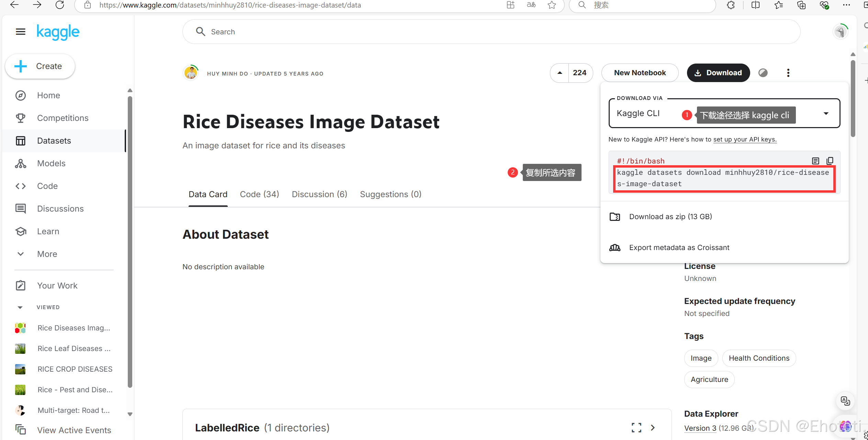The height and width of the screenshot is (440, 868).
Task: Click the gray circular icon beside Download
Action: click(763, 73)
